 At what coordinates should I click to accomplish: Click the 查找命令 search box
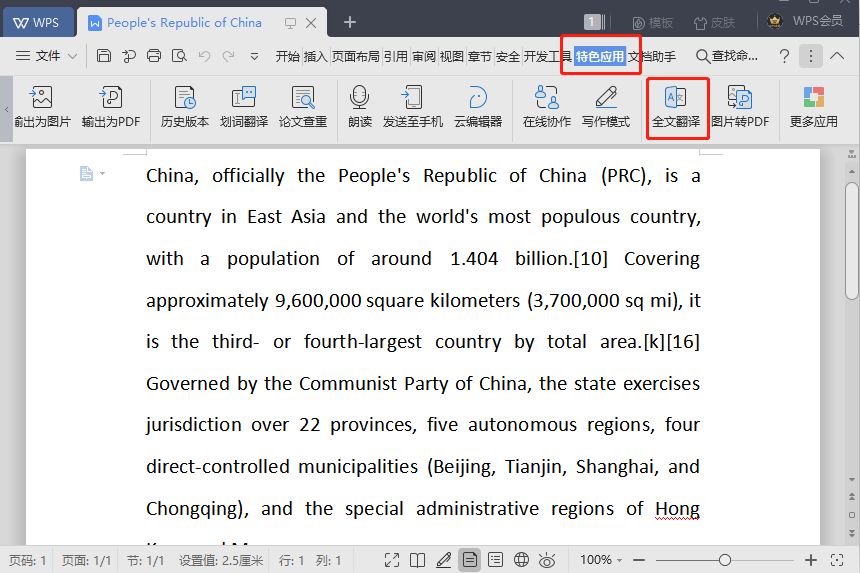[727, 56]
